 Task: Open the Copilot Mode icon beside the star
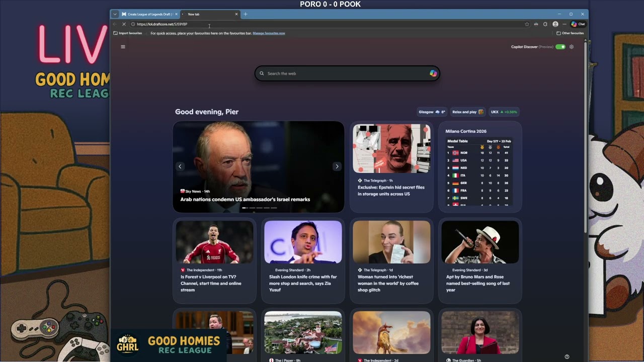point(536,24)
